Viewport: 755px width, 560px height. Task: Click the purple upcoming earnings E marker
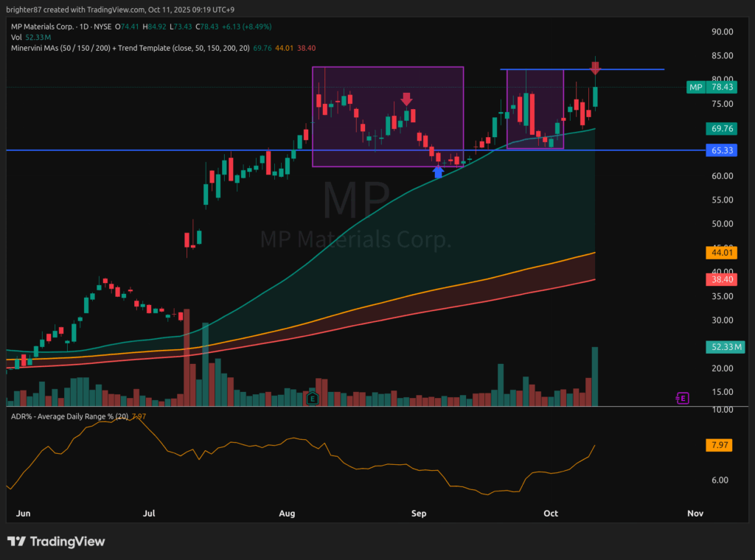point(683,398)
